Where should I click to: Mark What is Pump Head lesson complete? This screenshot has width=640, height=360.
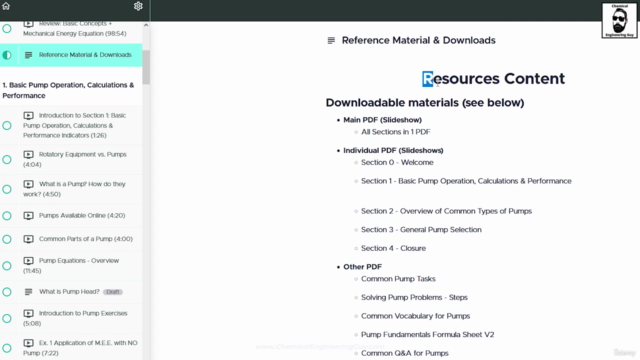(7, 292)
